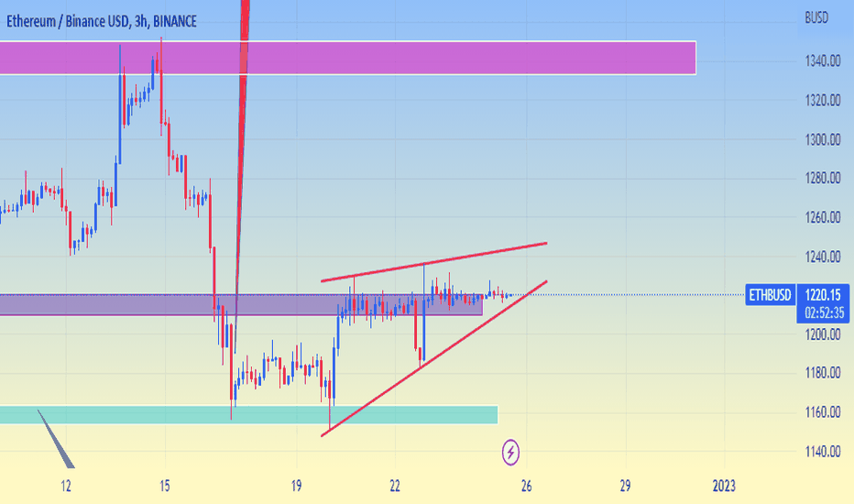Click the BUSD currency label on price axis
Viewport: 854px width, 504px height.
point(816,18)
